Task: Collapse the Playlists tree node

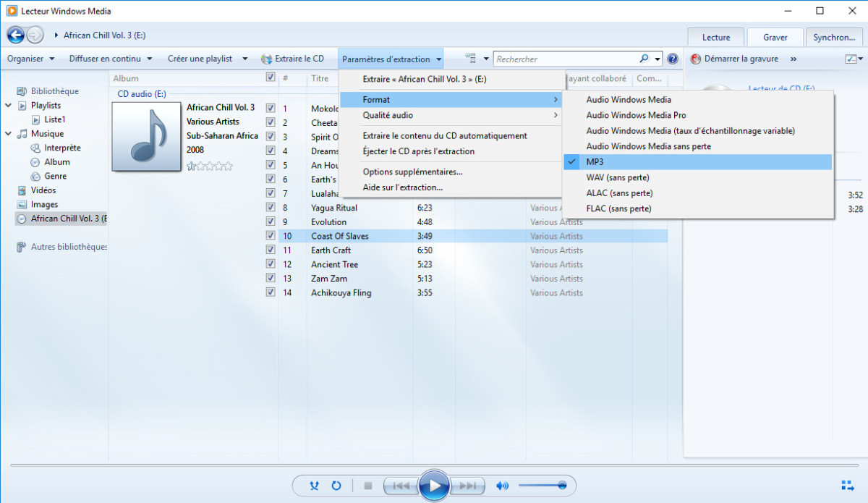Action: tap(9, 106)
